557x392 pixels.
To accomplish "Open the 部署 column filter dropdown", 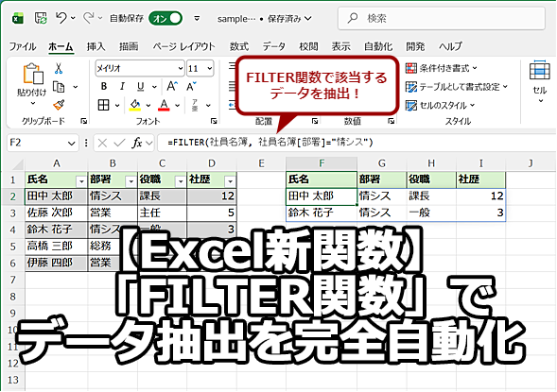I will pos(131,181).
